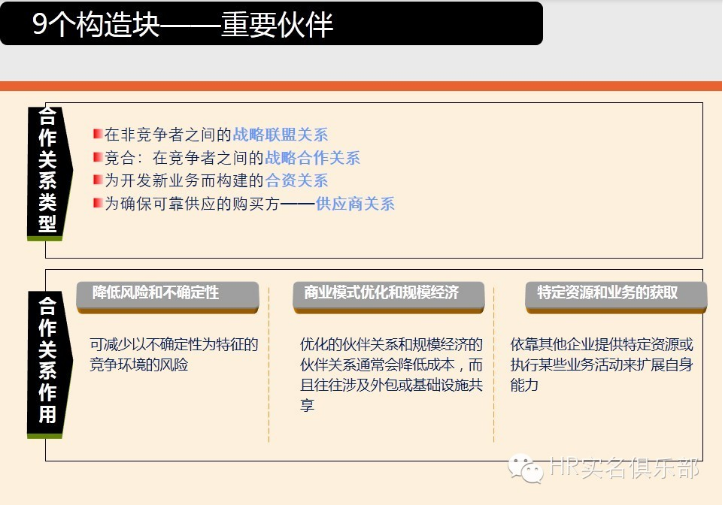Click the 商业模式优化和规模经济 header button
This screenshot has width=723, height=517.
[x=388, y=297]
